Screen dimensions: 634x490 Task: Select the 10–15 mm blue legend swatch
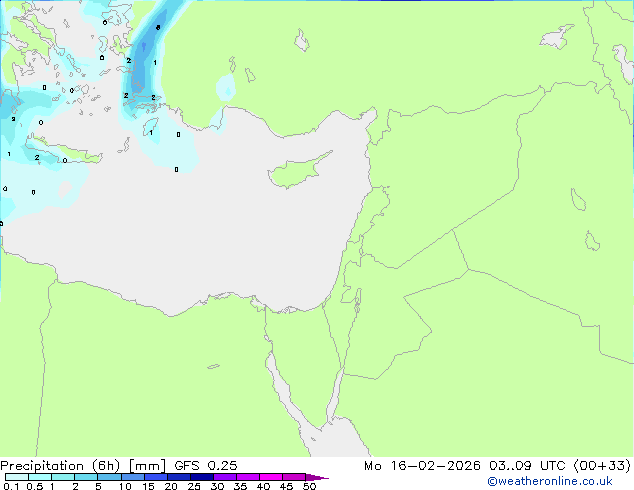pos(133,477)
